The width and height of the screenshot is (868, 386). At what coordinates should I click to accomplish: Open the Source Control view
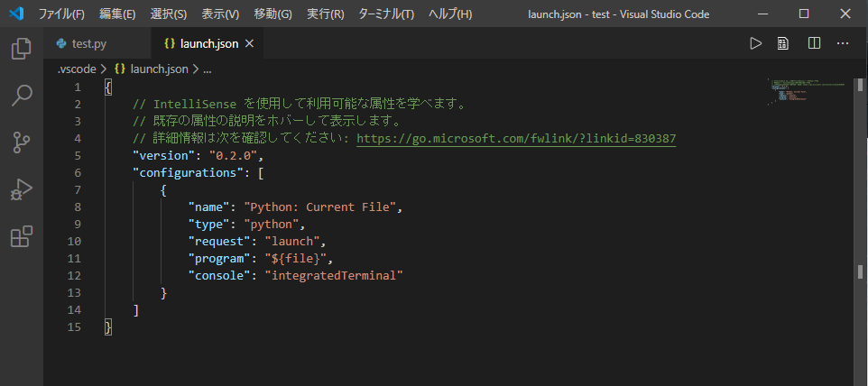pyautogui.click(x=22, y=142)
